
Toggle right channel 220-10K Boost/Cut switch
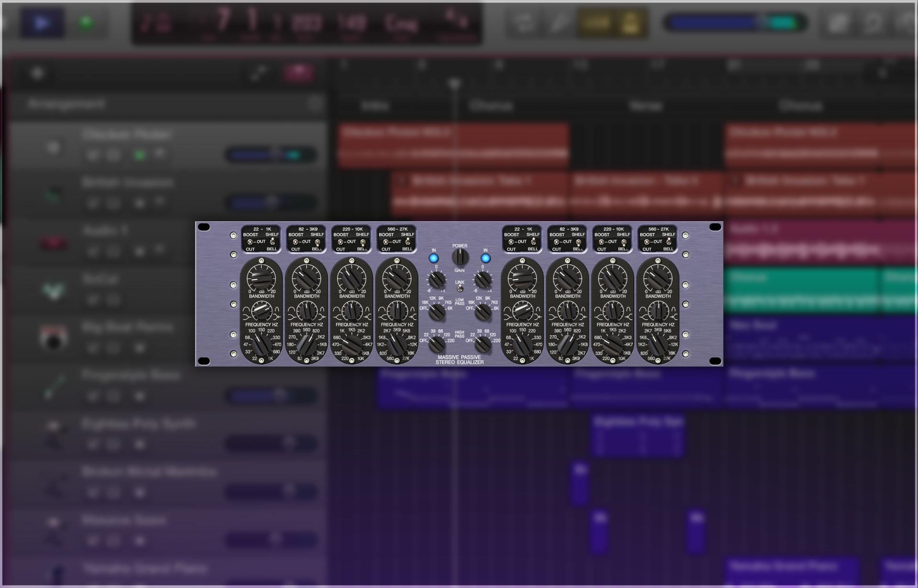[x=601, y=242]
